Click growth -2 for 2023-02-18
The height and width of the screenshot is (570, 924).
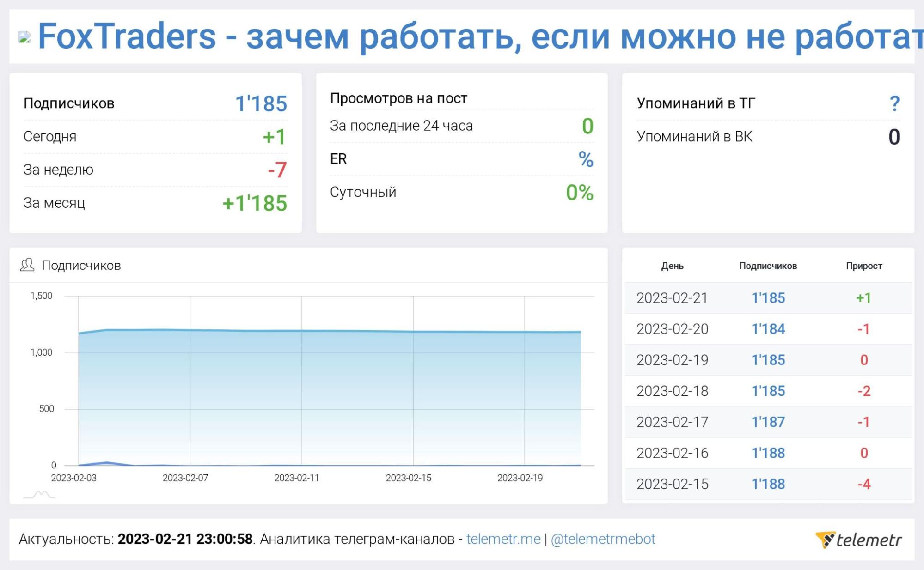[x=864, y=391]
